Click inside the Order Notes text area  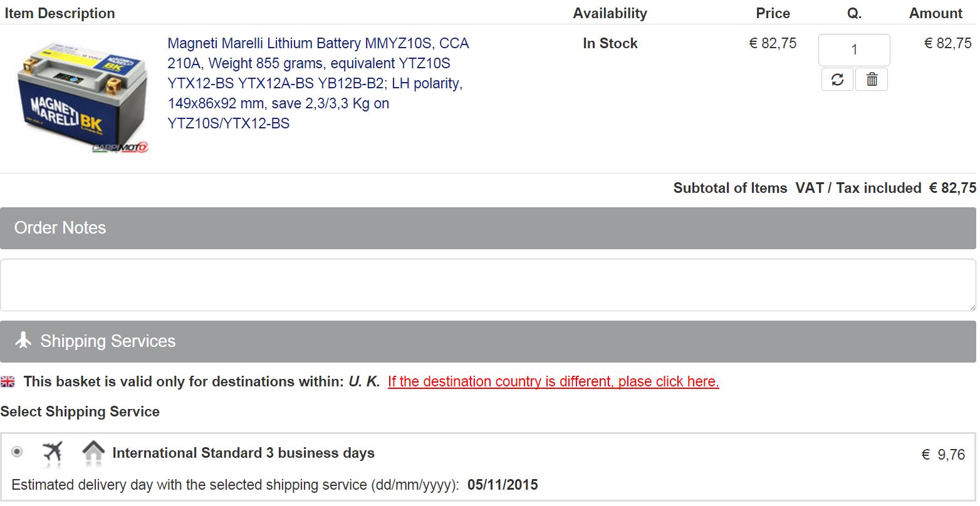pos(487,285)
